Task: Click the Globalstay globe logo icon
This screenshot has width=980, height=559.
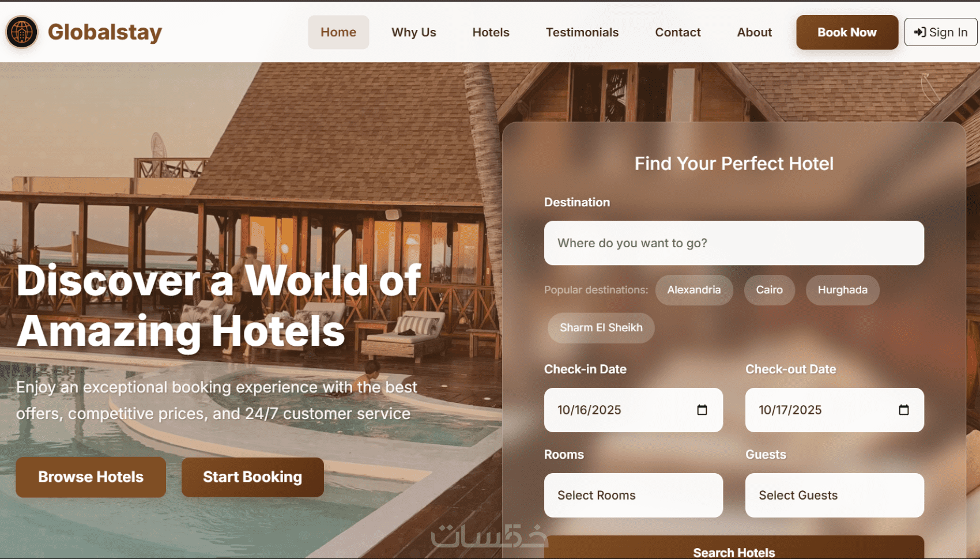Action: [x=22, y=32]
